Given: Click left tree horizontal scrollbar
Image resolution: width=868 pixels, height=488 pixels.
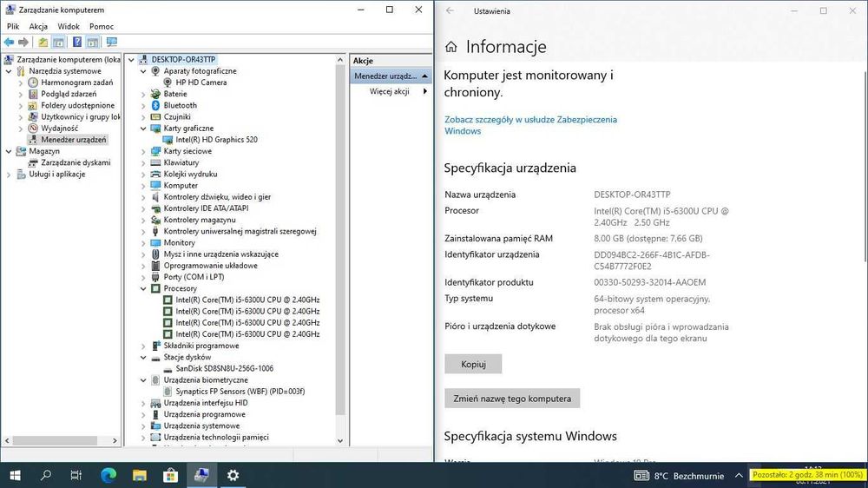Looking at the screenshot, I should (x=55, y=440).
